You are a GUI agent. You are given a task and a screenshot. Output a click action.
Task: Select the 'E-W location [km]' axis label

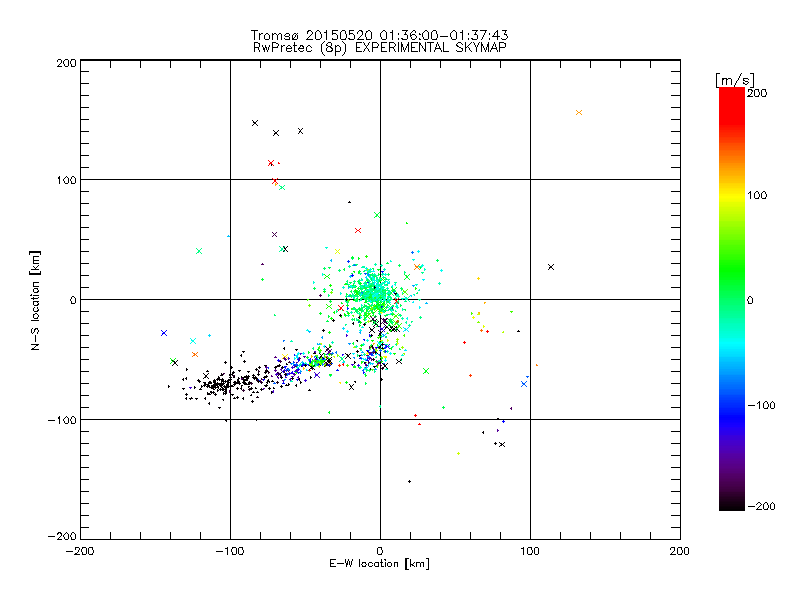tap(379, 563)
